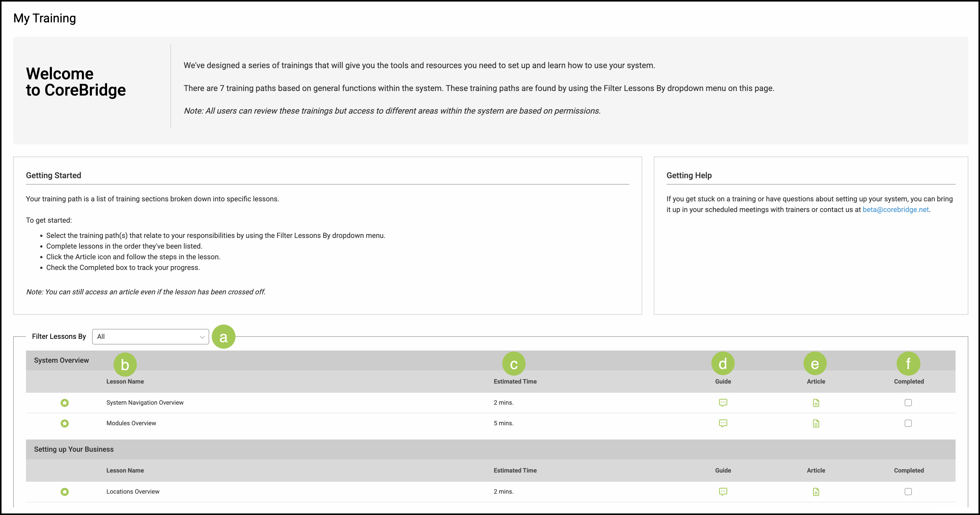Viewport: 980px width, 515px height.
Task: Click the chevron arrow in the All dropdown
Action: [202, 337]
